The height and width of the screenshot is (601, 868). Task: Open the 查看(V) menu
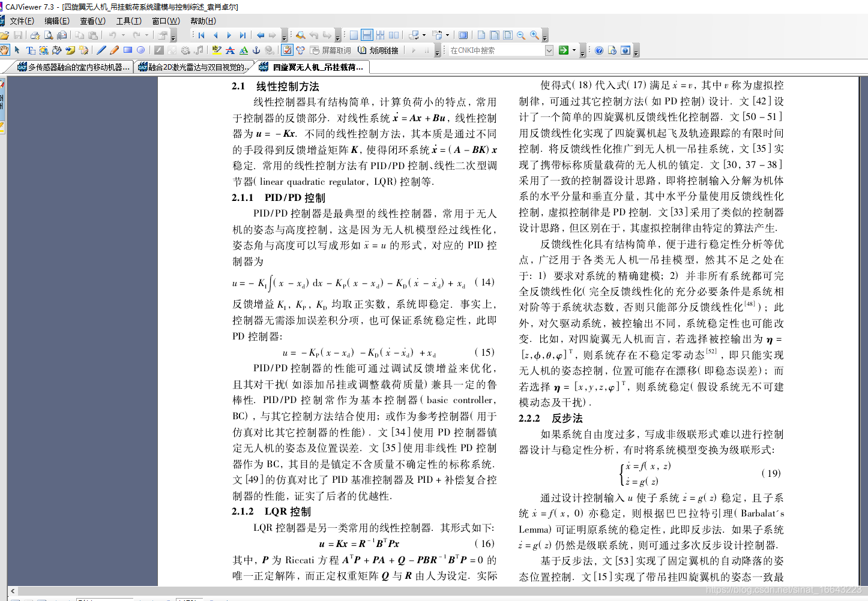coord(93,21)
